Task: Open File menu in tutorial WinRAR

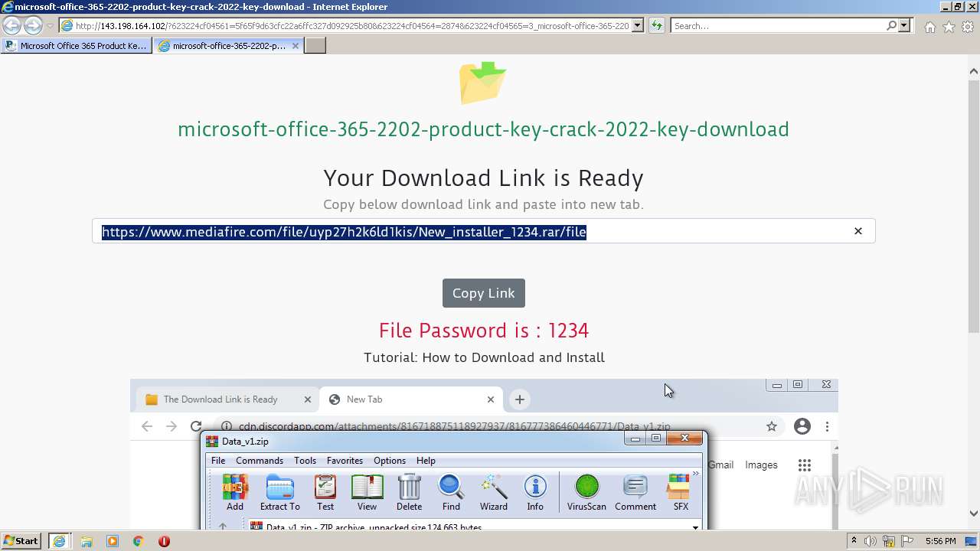Action: tap(218, 461)
